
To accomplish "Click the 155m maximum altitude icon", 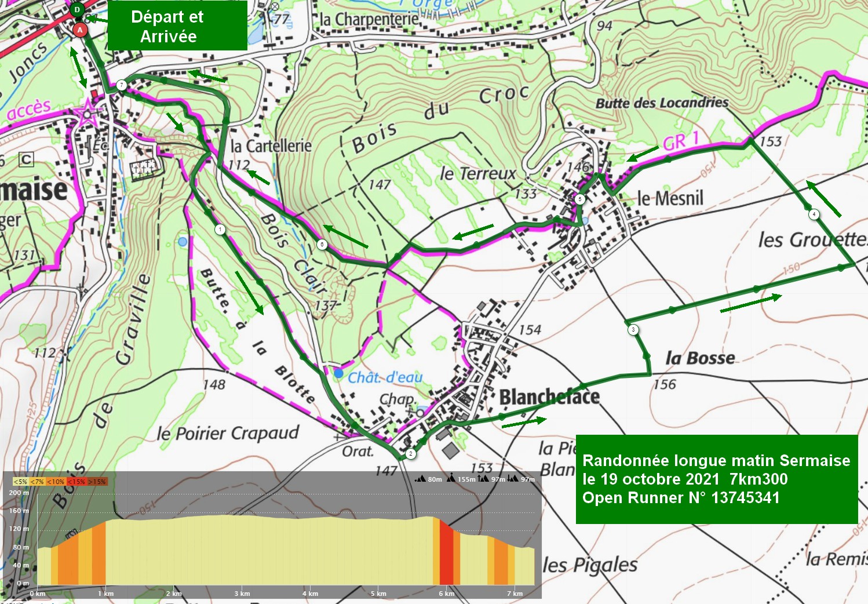I will (450, 478).
